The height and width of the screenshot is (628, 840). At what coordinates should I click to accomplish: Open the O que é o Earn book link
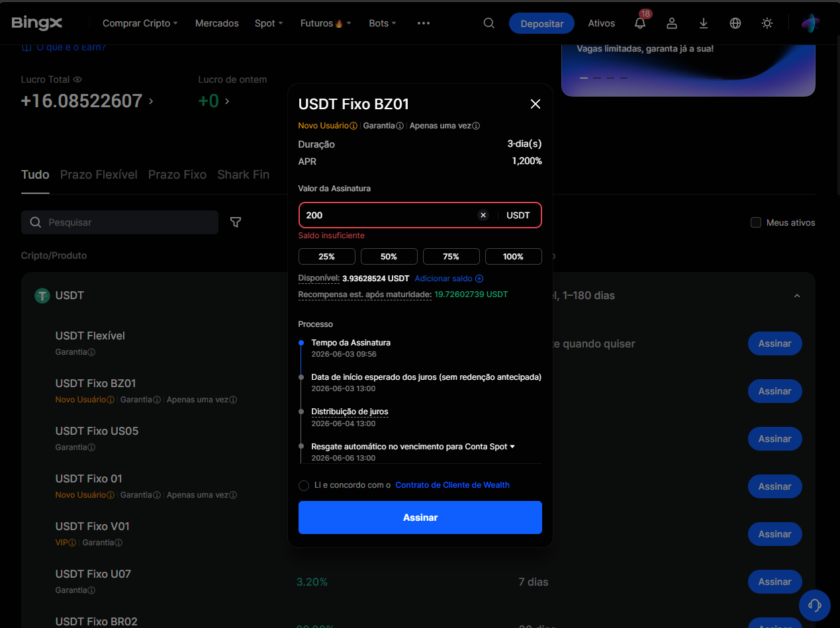64,47
